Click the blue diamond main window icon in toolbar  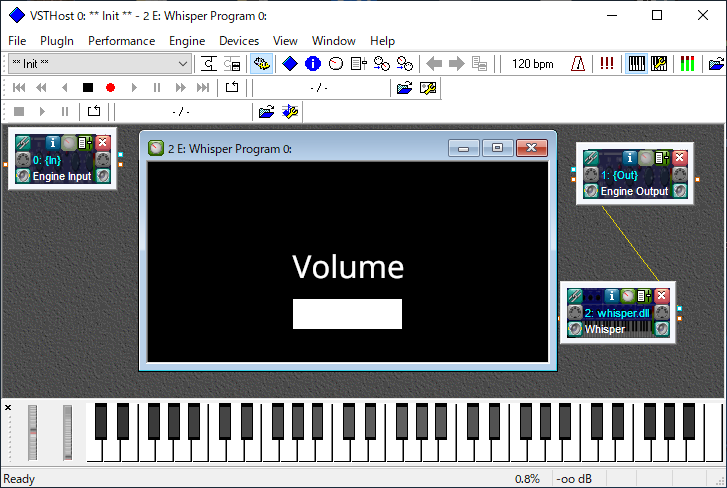[x=290, y=63]
